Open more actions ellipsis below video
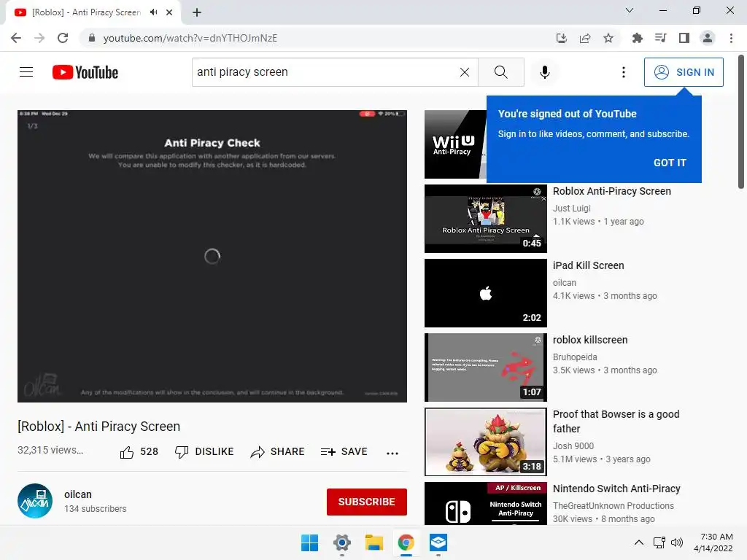This screenshot has height=560, width=747. pos(392,454)
